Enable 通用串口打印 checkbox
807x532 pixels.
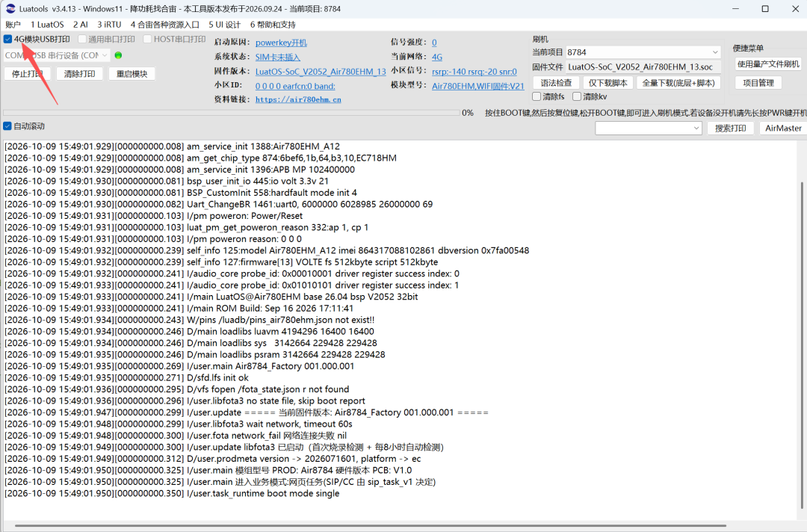click(x=82, y=39)
